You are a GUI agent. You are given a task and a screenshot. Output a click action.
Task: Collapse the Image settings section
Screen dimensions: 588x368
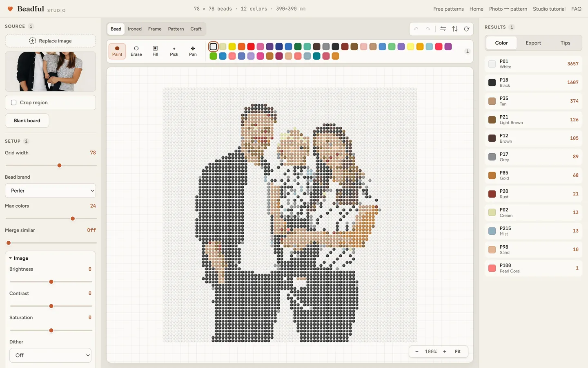19,258
